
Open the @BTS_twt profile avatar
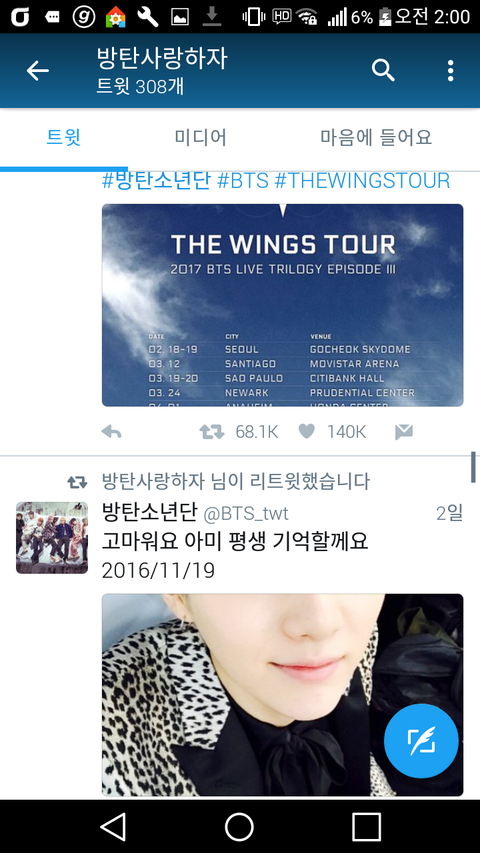pyautogui.click(x=52, y=537)
